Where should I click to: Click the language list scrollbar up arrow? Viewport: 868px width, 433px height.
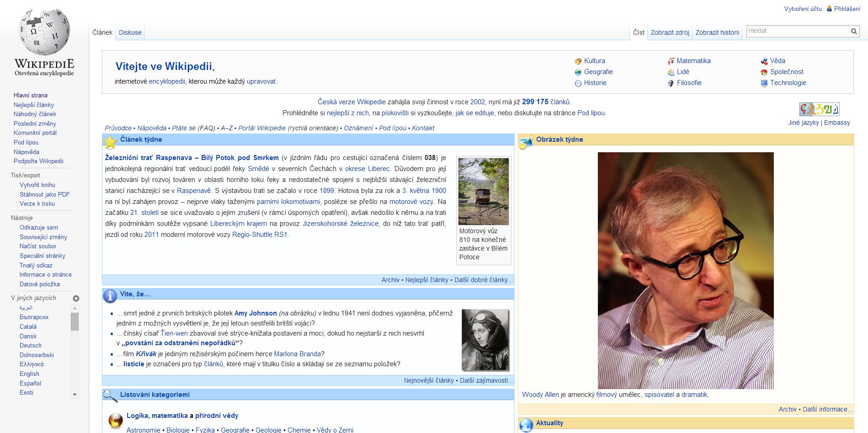coord(75,308)
